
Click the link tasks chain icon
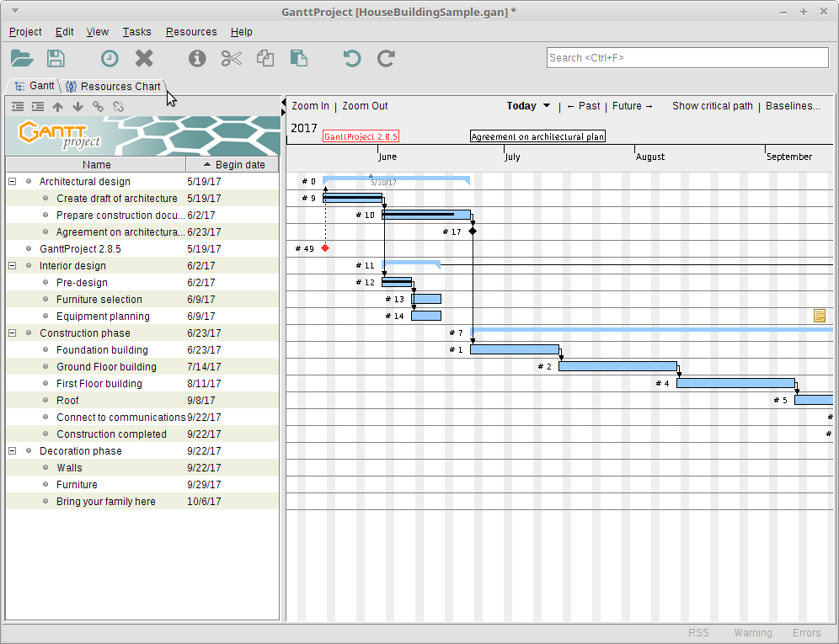click(x=98, y=107)
